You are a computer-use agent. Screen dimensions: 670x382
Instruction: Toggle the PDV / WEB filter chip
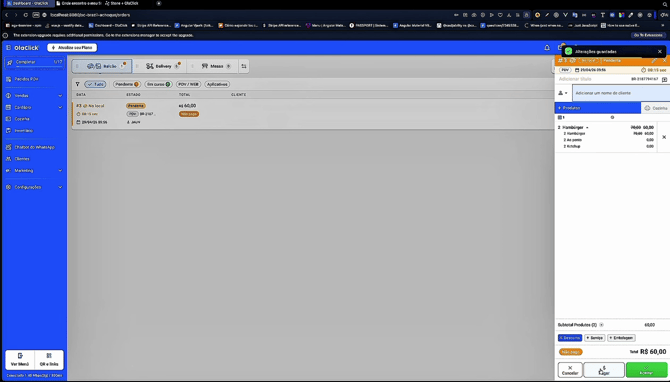(188, 84)
